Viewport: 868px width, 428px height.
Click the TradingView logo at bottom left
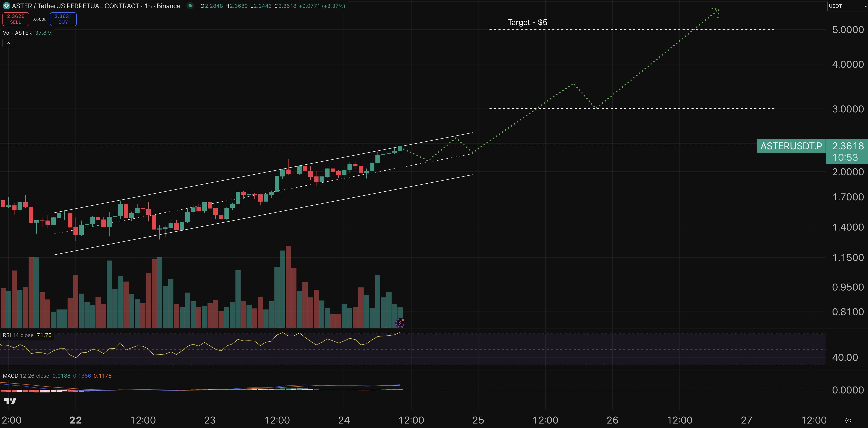[10, 401]
